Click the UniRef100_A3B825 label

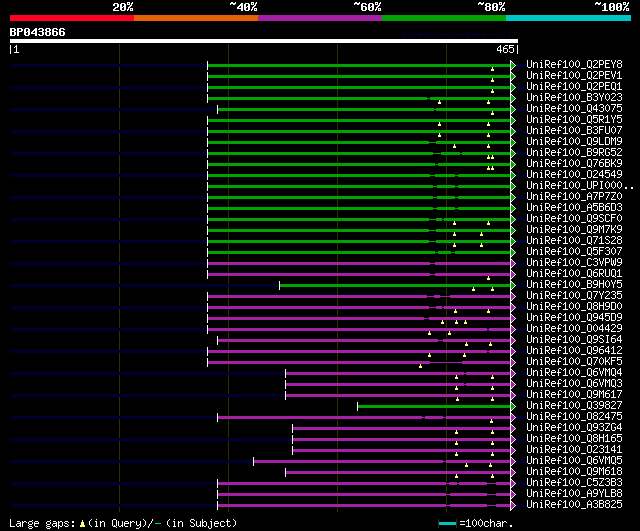tap(574, 505)
